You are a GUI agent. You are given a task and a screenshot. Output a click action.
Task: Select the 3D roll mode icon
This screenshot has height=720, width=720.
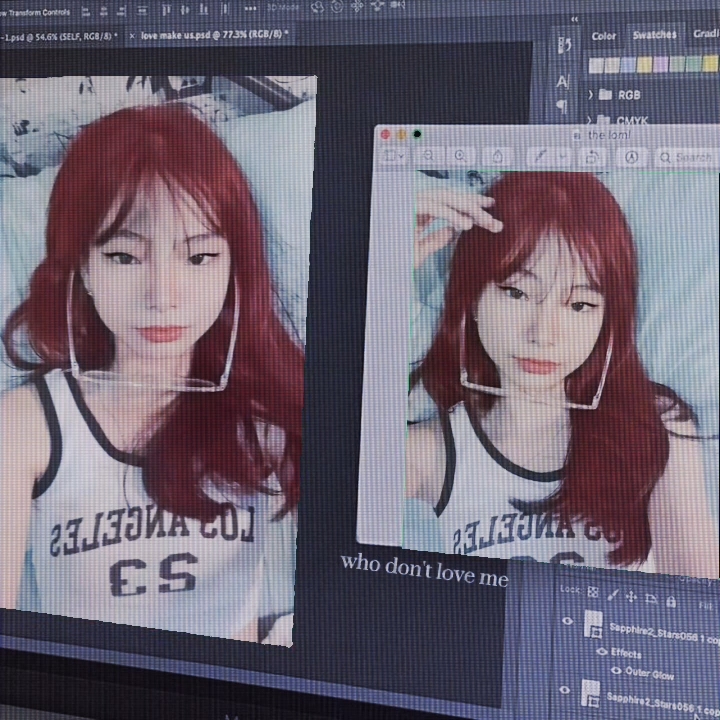(x=337, y=6)
